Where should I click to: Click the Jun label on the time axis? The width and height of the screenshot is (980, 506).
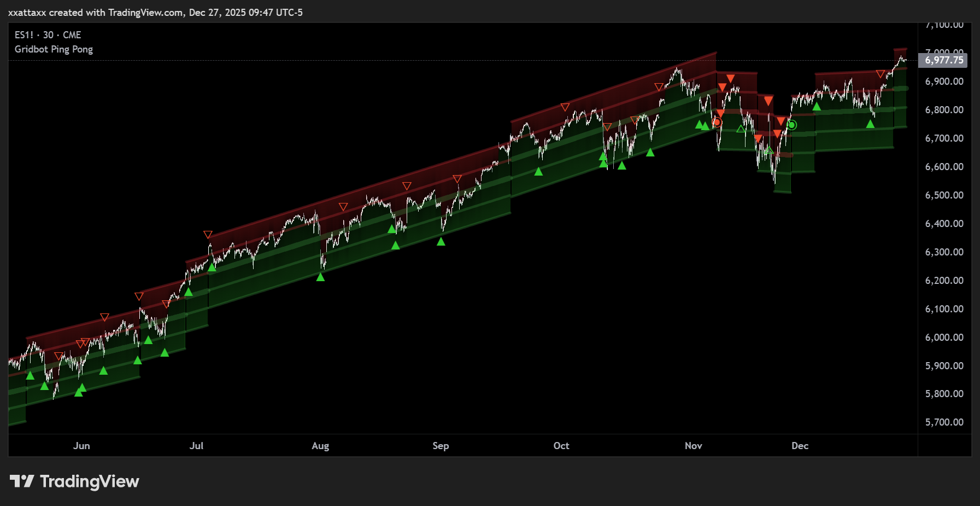(81, 446)
